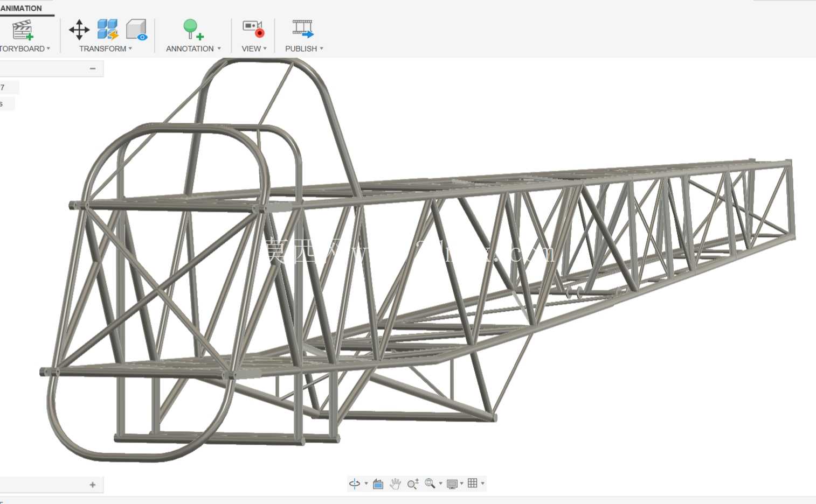Select the Zoom plus/minus magnifier tool
This screenshot has height=504, width=816.
click(413, 484)
